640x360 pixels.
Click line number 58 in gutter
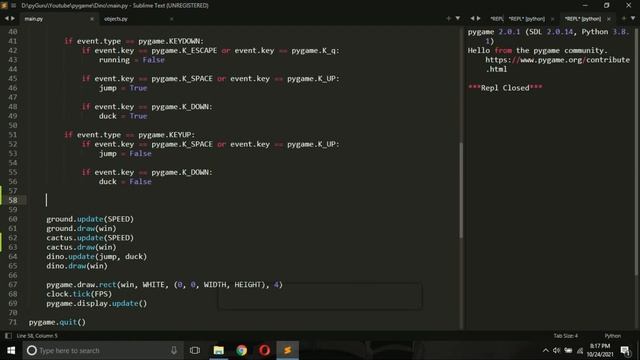click(x=13, y=200)
